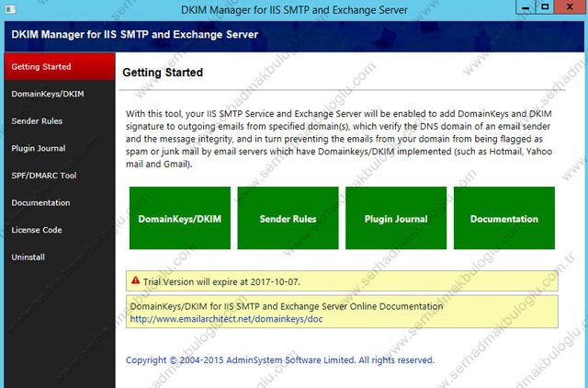This screenshot has width=588, height=388.
Task: Click the 'Trial Version will expire at 2017-10-07.' text
Action: coord(221,282)
